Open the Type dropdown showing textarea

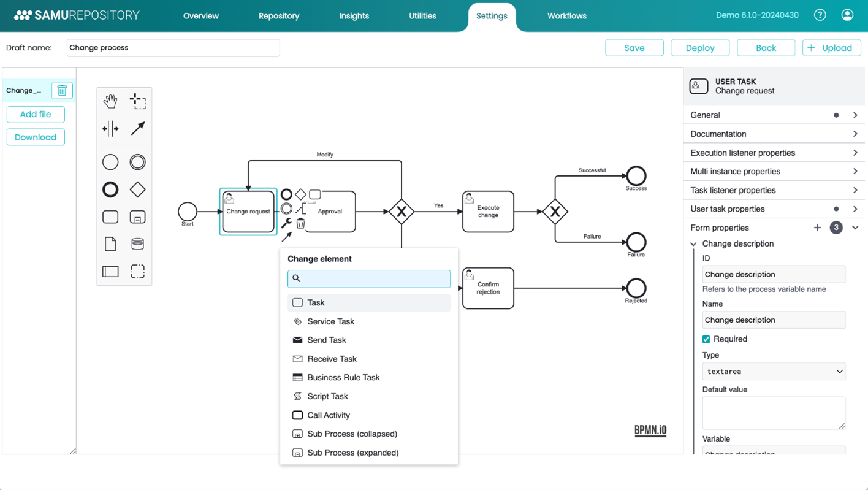[774, 372]
